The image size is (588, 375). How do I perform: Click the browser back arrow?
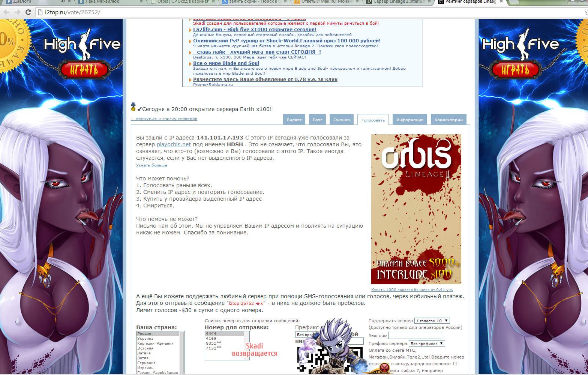tap(6, 12)
